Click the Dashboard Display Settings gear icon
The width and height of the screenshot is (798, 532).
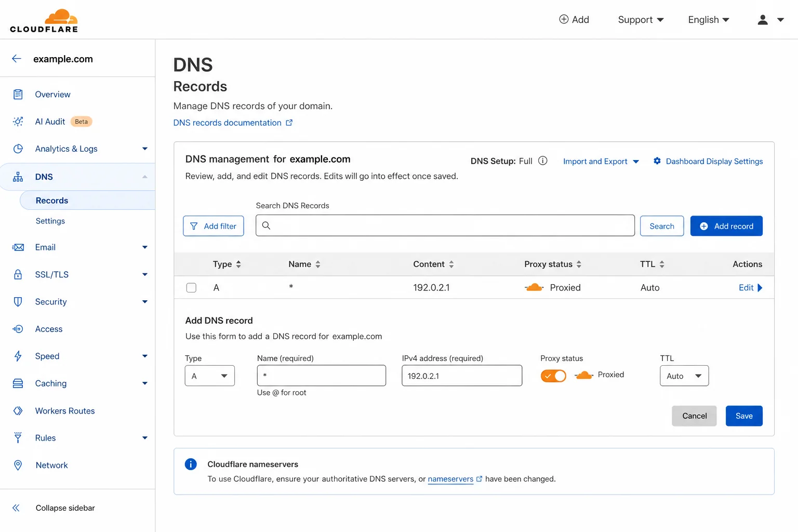(x=657, y=161)
